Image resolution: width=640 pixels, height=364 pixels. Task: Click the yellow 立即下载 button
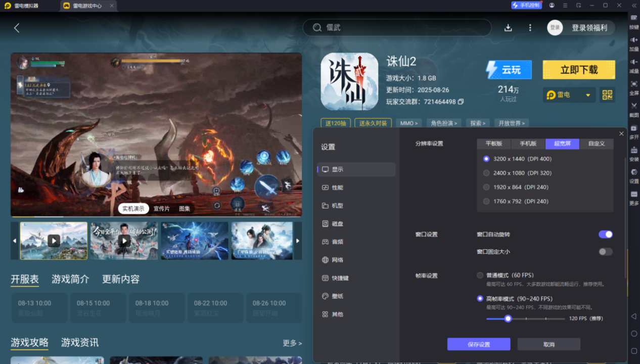(x=579, y=70)
